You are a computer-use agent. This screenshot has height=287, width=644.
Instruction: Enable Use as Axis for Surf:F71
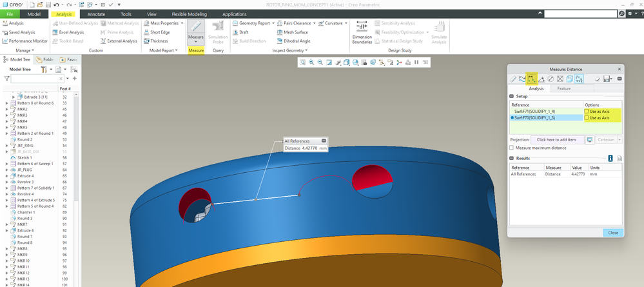click(586, 112)
